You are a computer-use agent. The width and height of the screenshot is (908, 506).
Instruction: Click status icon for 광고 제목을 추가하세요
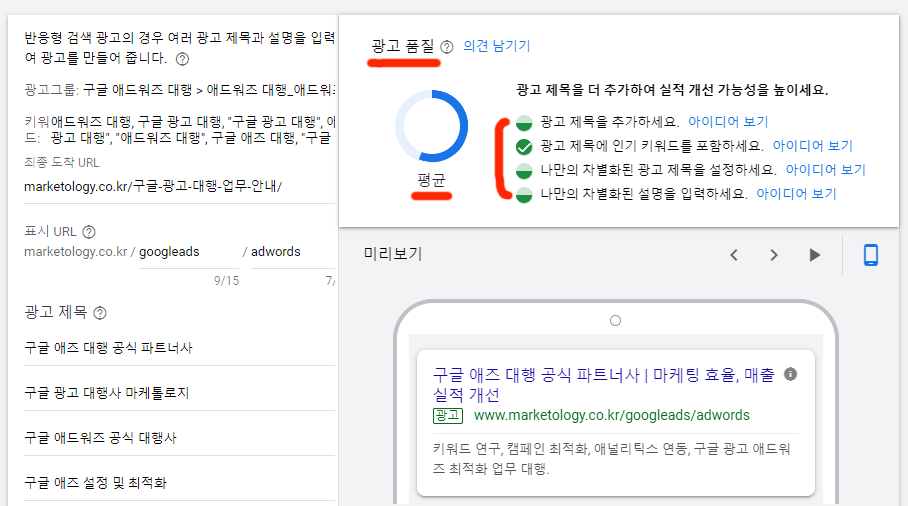[524, 123]
